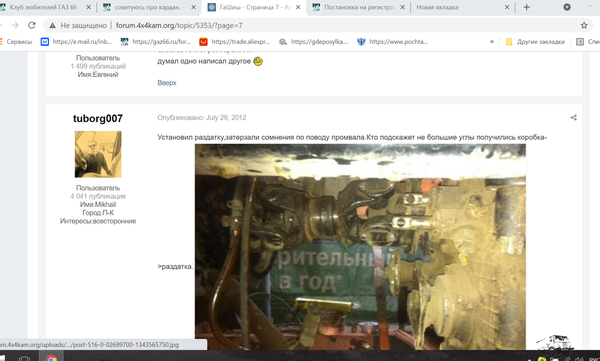Open the share icon on tuborg007's post
The width and height of the screenshot is (600, 361).
point(573,118)
